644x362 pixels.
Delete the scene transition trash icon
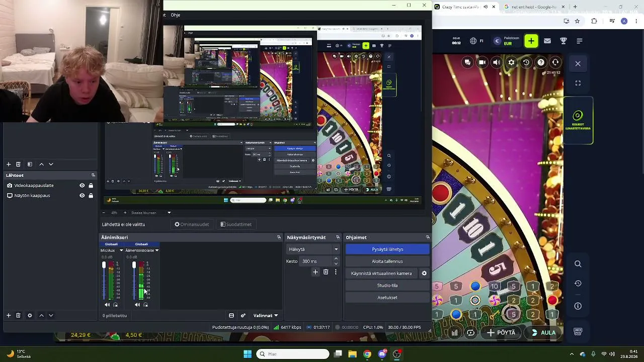pos(326,272)
